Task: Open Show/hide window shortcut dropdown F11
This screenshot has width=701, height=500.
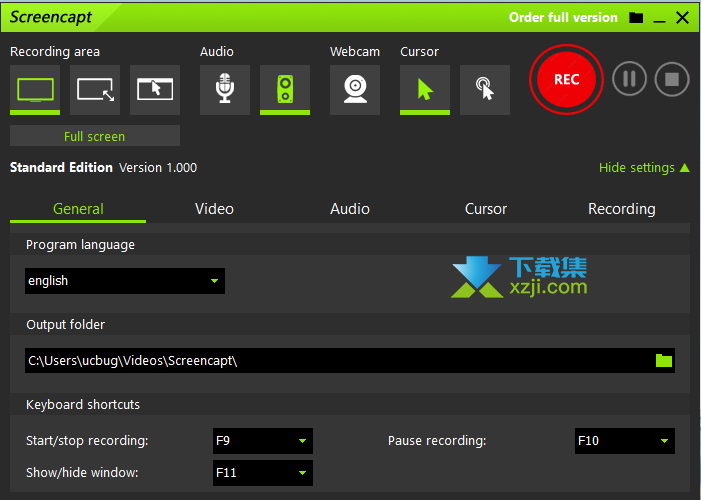Action: [x=263, y=473]
